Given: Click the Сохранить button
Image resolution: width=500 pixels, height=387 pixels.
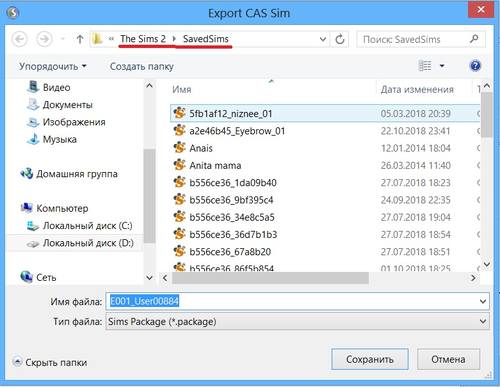Looking at the screenshot, I should [x=370, y=359].
